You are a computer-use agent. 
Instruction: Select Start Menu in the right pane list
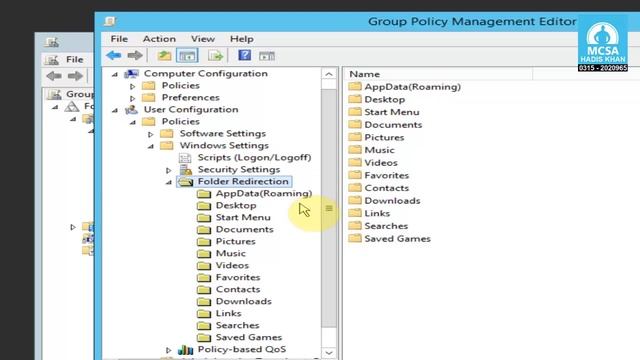click(x=392, y=112)
